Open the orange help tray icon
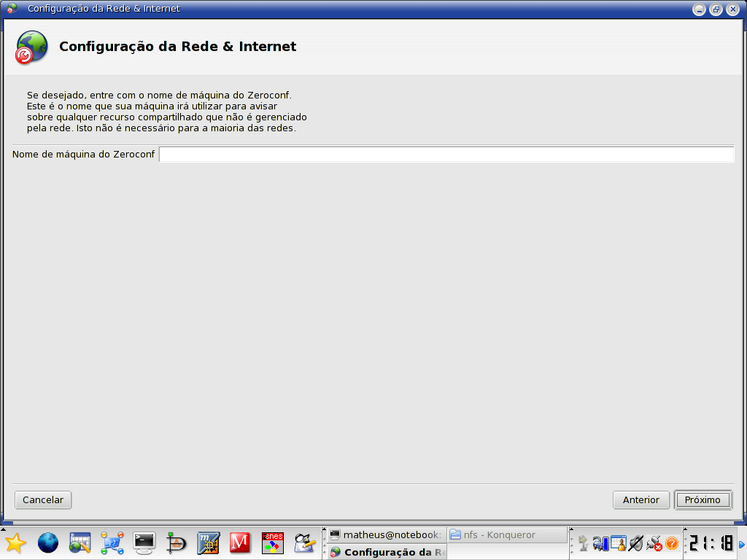 pos(672,543)
